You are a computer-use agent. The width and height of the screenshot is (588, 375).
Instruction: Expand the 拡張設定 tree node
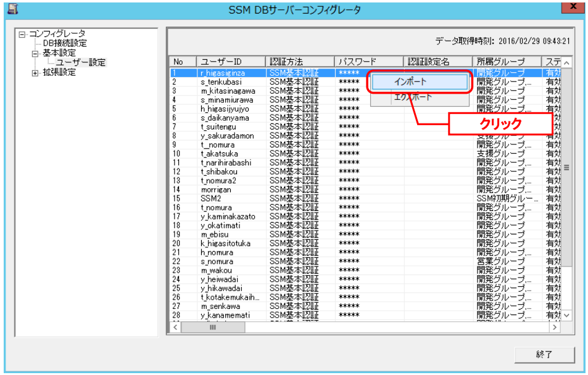[x=35, y=73]
